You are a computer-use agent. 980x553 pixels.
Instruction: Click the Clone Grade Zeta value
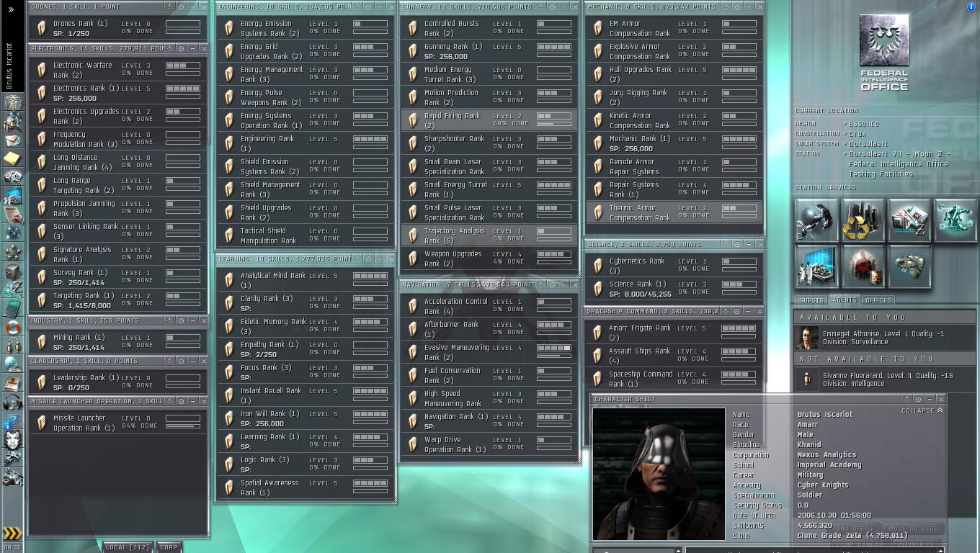[x=852, y=536]
